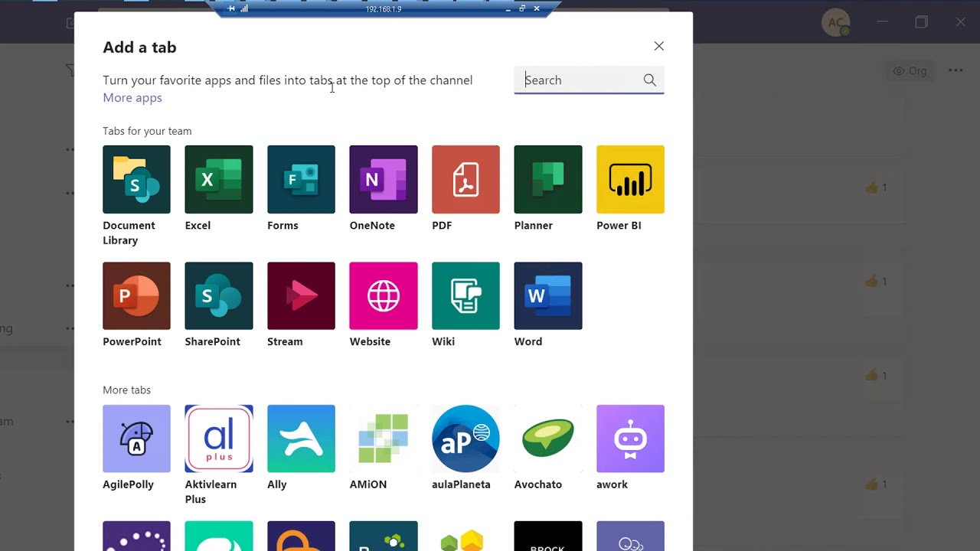
Task: Add a Word tab
Action: click(x=547, y=295)
